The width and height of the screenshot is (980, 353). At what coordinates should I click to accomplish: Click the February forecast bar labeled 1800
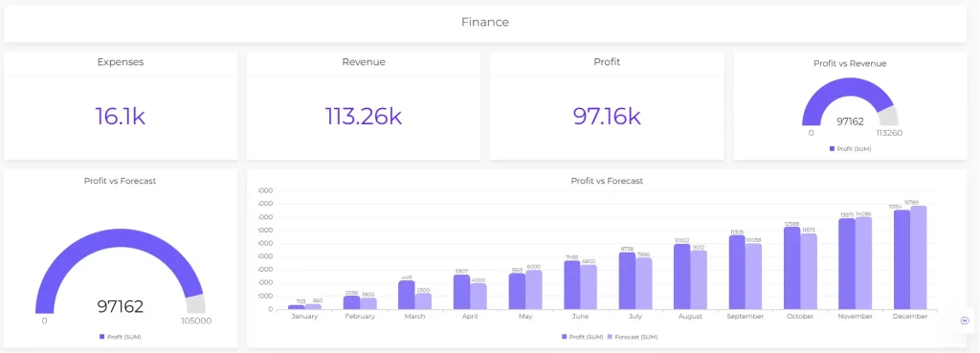pyautogui.click(x=368, y=303)
